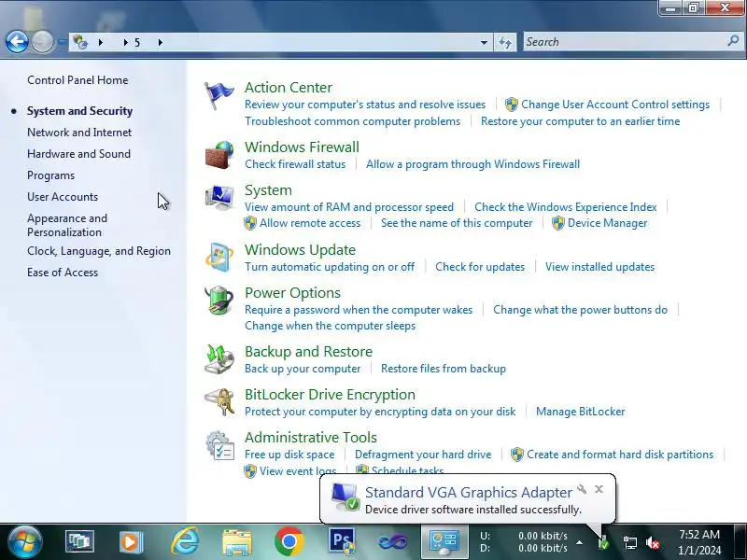This screenshot has width=747, height=560.
Task: Open the blue infinity taskbar app
Action: coord(392,541)
